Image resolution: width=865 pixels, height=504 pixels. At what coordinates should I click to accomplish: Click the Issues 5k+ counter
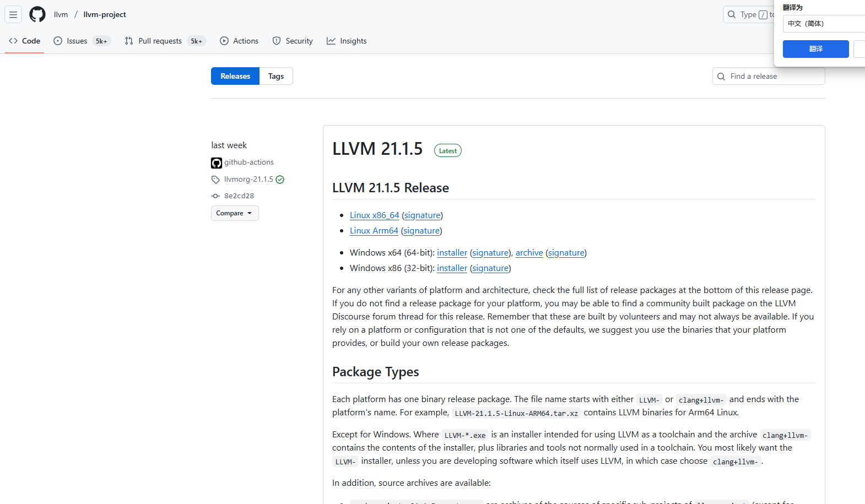point(101,41)
